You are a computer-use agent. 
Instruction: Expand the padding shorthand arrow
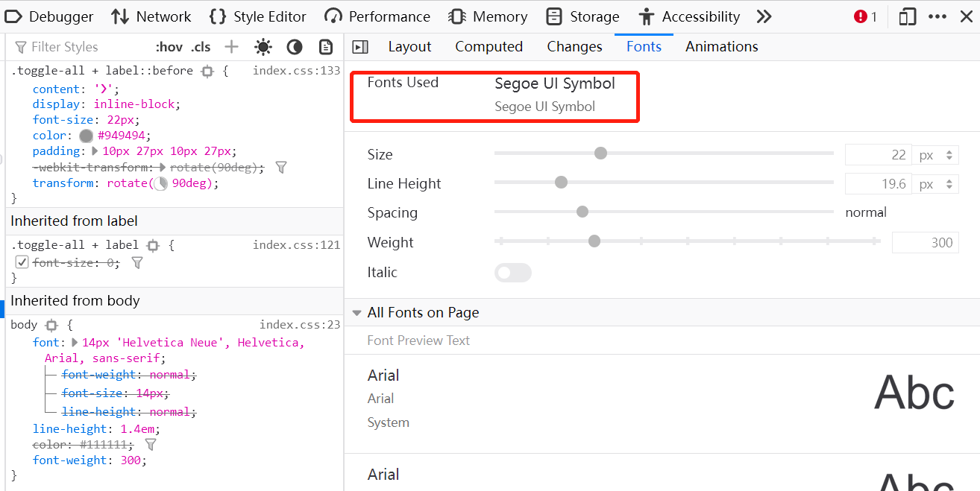(x=95, y=151)
